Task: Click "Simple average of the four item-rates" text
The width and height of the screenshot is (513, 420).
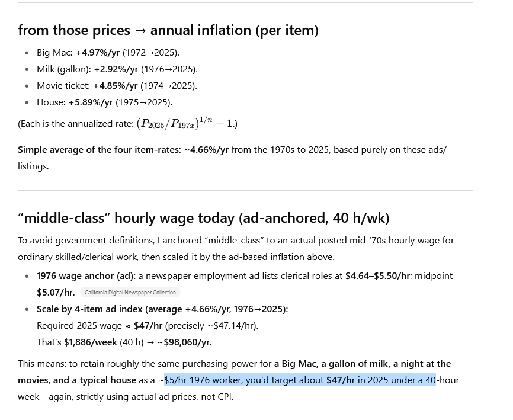Action: (x=99, y=150)
